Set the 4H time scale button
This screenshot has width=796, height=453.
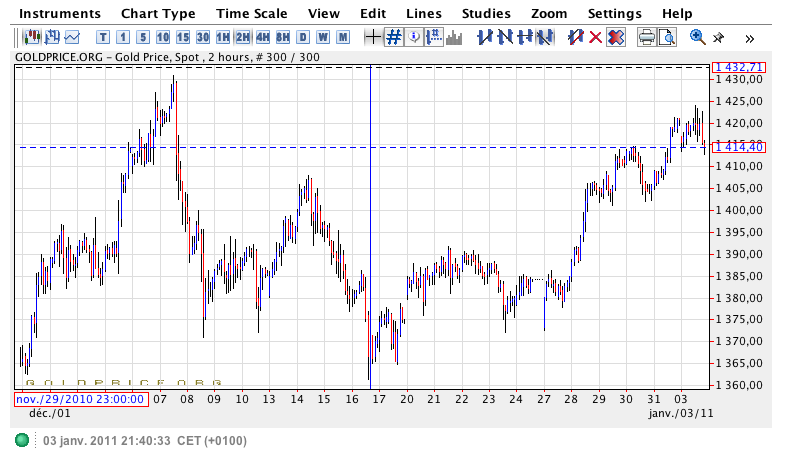[263, 38]
